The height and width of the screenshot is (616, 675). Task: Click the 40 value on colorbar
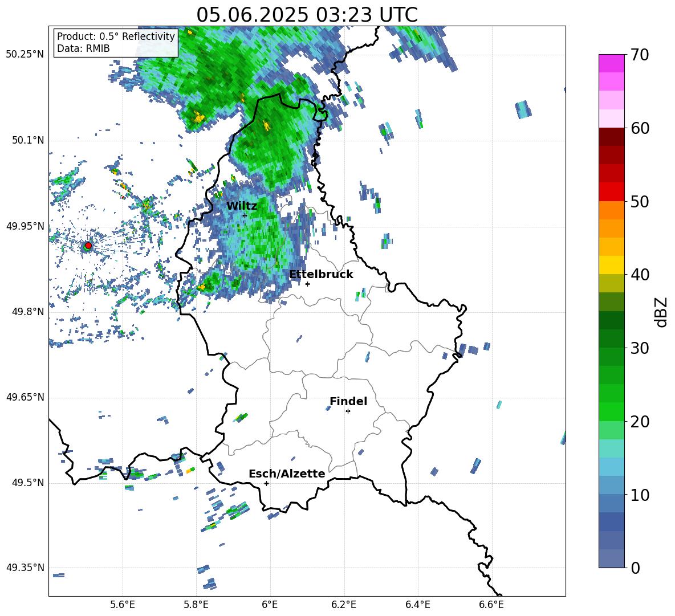[640, 275]
